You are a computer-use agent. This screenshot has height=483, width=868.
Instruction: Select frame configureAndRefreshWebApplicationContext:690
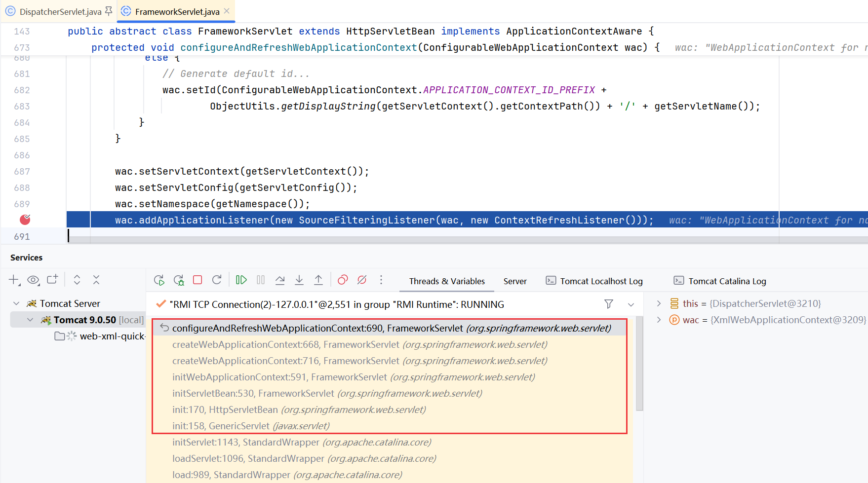click(x=389, y=328)
